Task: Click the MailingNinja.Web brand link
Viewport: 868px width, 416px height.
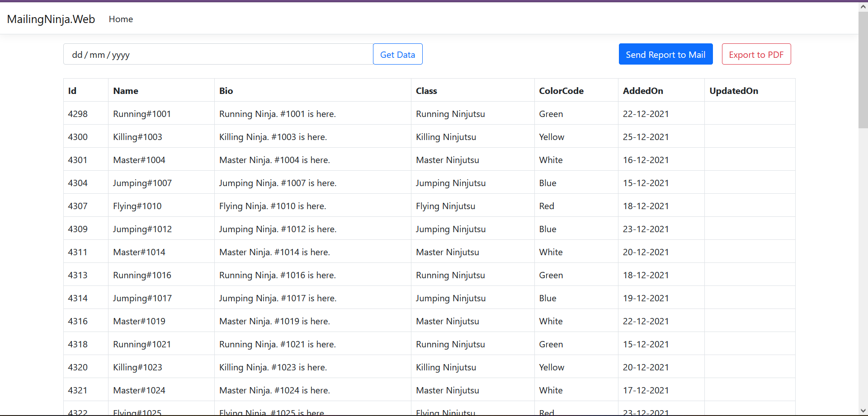Action: (x=51, y=19)
